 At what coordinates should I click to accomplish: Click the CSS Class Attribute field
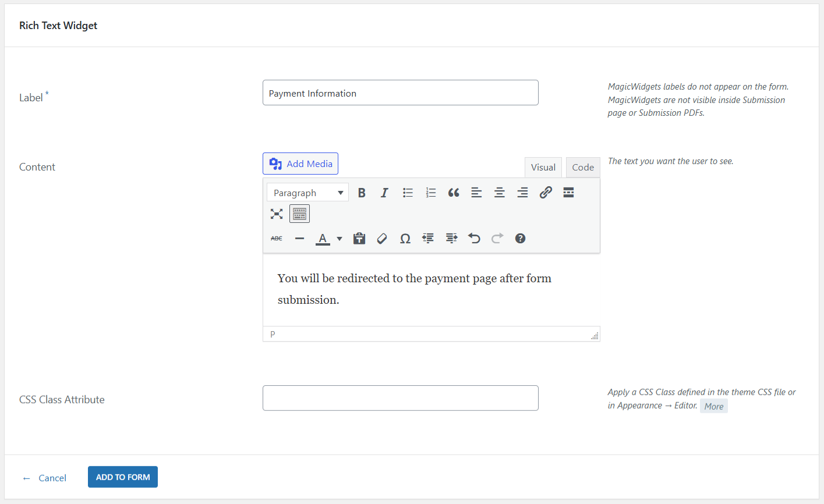400,398
